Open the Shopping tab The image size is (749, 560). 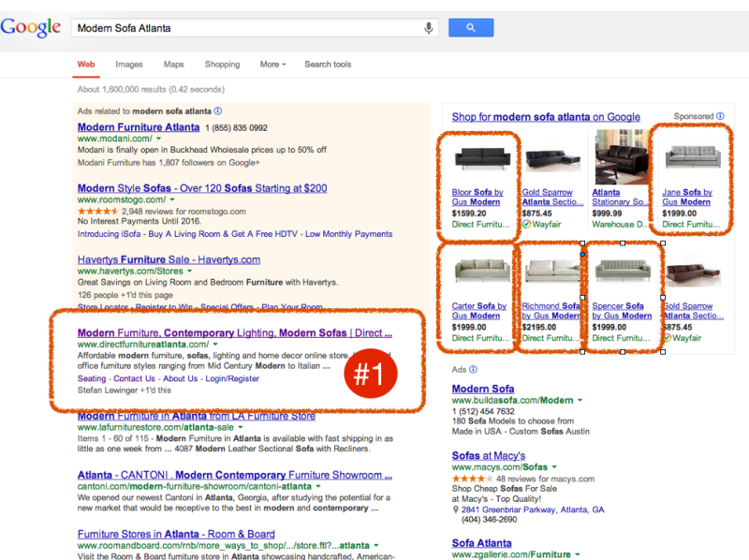click(222, 65)
